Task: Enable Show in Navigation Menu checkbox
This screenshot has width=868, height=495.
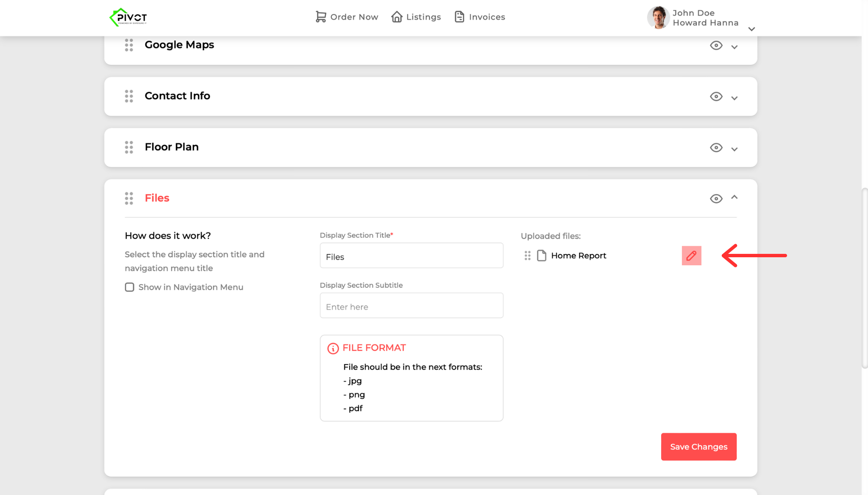Action: tap(130, 287)
